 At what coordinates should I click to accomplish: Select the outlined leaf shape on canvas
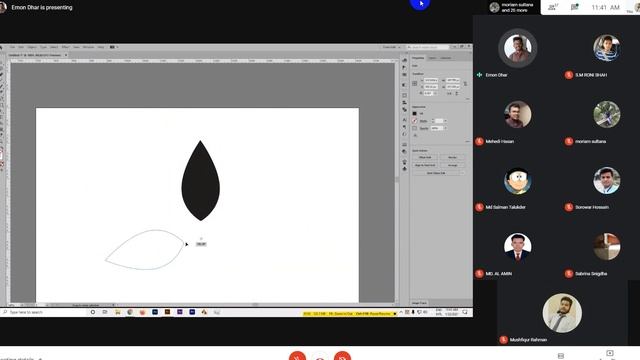(x=145, y=249)
